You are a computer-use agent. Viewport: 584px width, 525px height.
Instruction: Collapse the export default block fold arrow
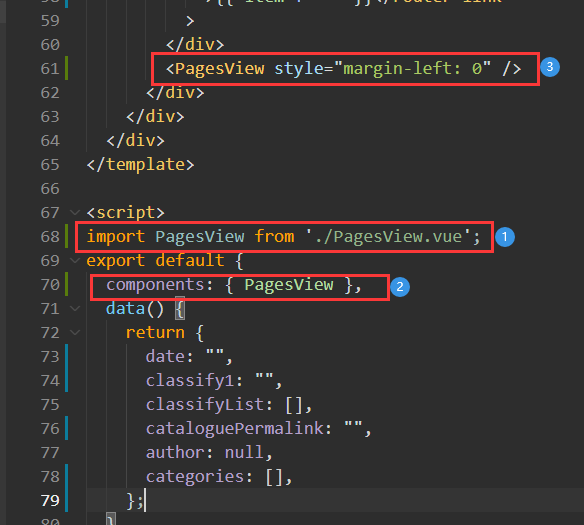(x=75, y=260)
